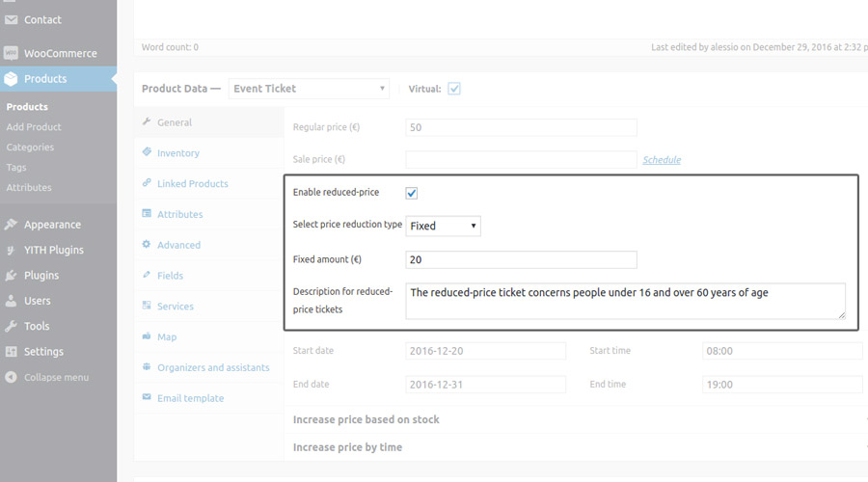Open WooCommerce menu item
The image size is (868, 482).
click(x=58, y=53)
